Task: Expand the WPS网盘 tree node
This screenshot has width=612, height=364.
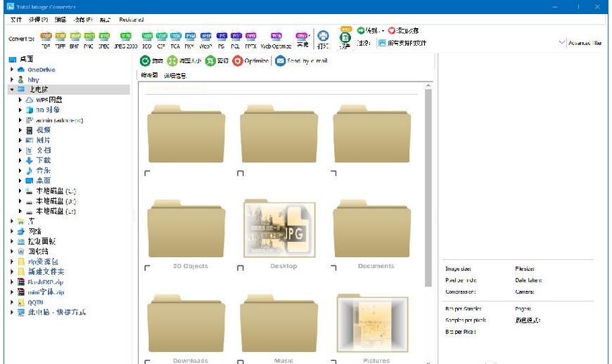Action: coord(20,100)
